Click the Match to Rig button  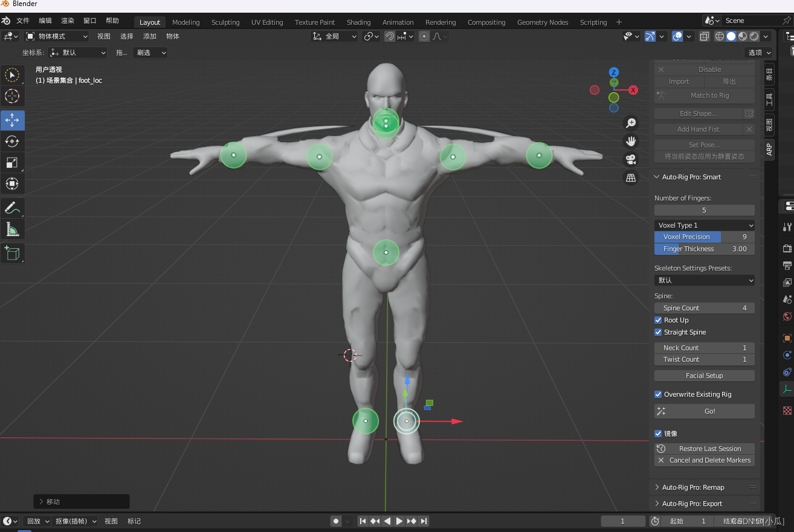705,95
